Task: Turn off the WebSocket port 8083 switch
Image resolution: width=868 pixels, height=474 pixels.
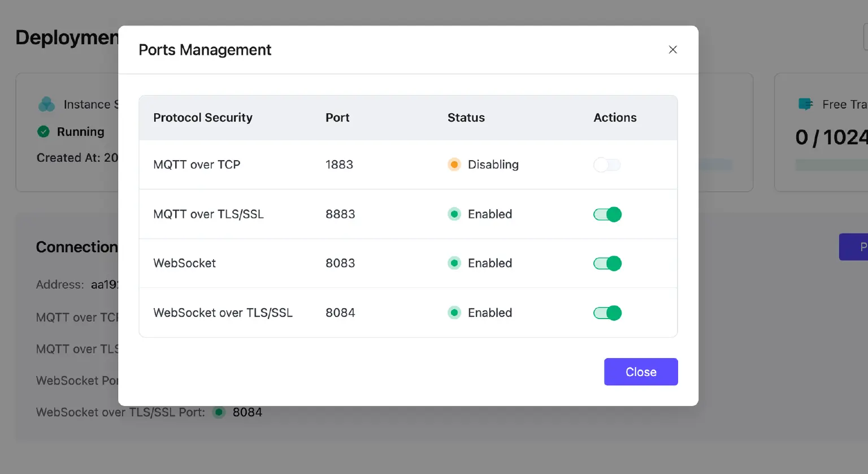Action: [x=607, y=264]
